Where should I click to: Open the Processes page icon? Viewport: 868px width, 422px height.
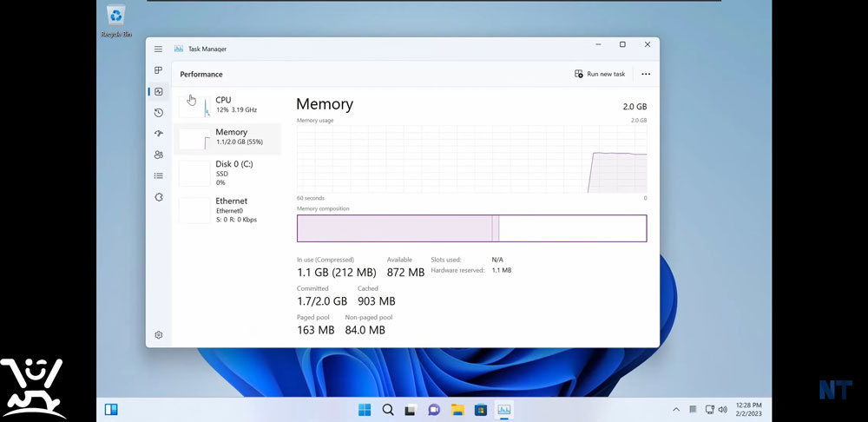click(158, 70)
